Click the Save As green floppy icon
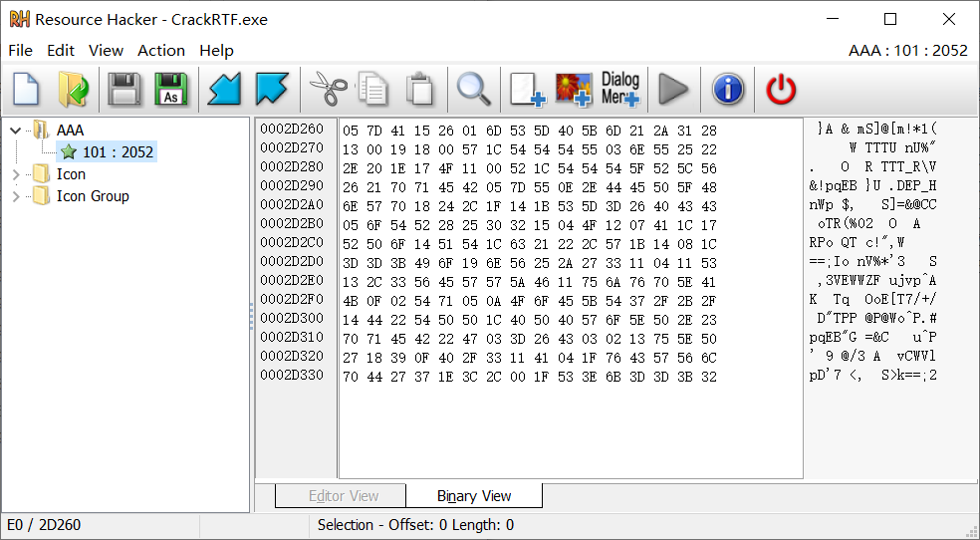980x540 pixels. tap(170, 89)
